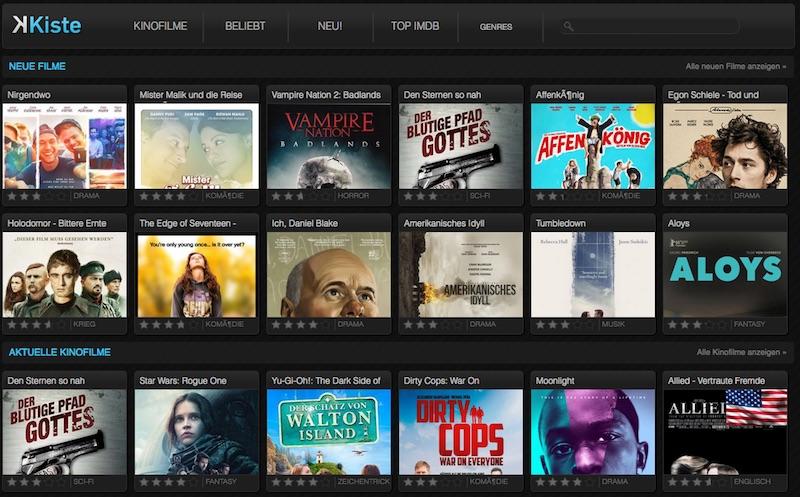The width and height of the screenshot is (800, 497).
Task: Select the Ich, Daniel Blake thumbnail
Action: [329, 275]
